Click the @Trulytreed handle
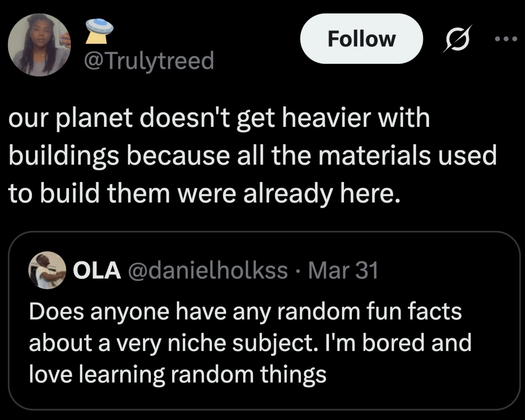Screen dimensions: 525x420 click(149, 60)
